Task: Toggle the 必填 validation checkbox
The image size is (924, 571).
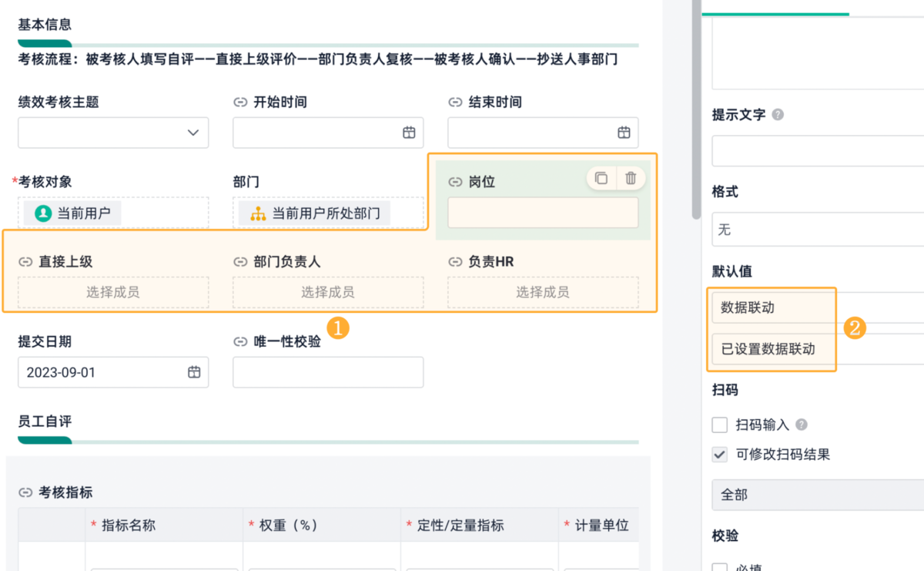Action: [720, 568]
